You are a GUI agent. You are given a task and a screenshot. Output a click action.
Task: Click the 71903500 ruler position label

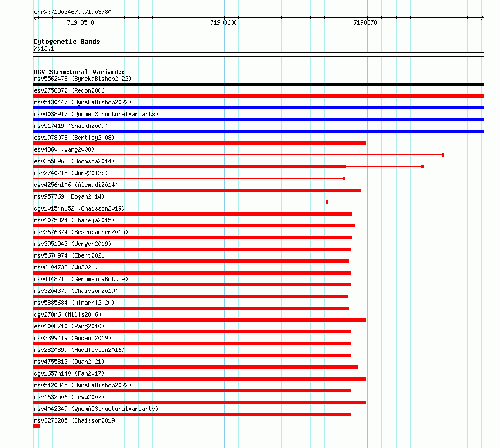tap(81, 22)
